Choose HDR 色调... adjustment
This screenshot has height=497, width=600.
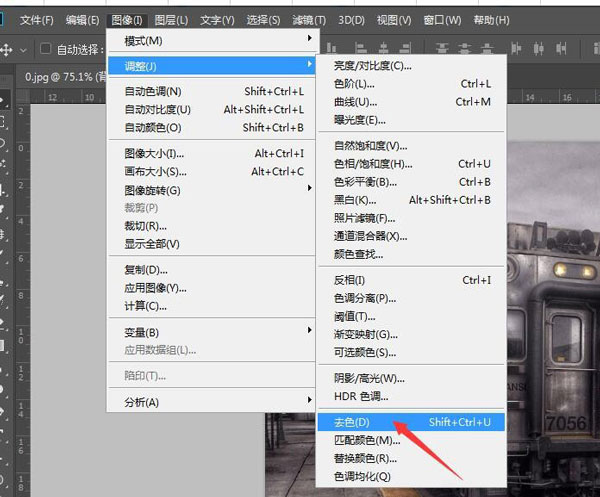[x=411, y=396]
